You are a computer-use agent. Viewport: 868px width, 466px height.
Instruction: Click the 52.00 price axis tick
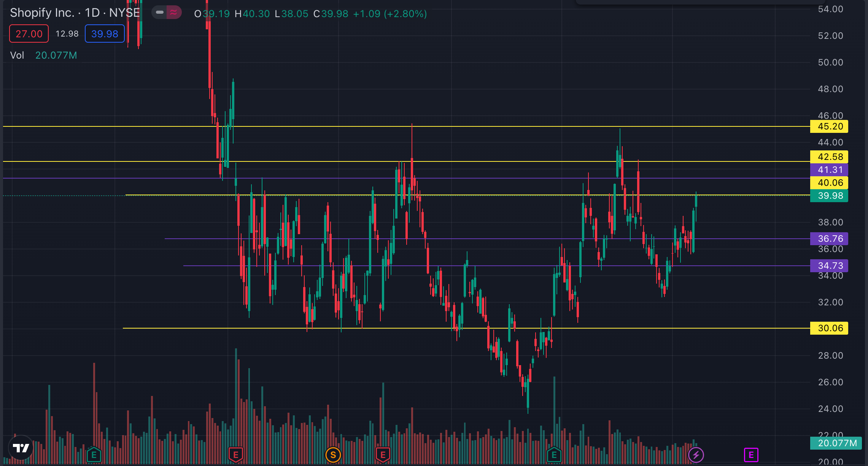click(830, 36)
